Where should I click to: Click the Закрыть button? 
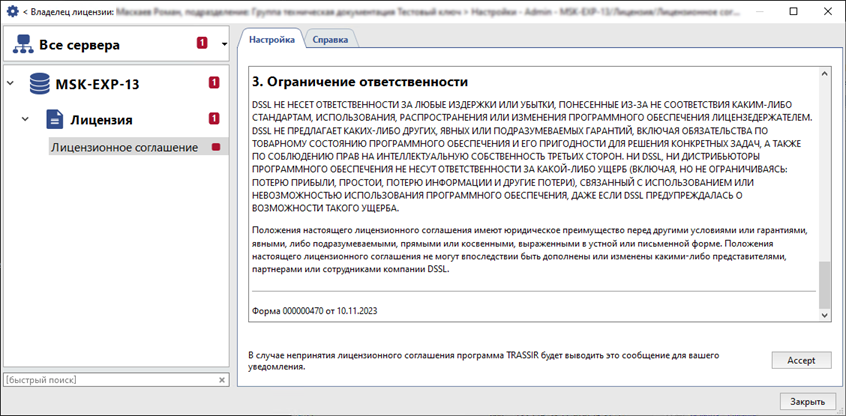[x=807, y=401]
